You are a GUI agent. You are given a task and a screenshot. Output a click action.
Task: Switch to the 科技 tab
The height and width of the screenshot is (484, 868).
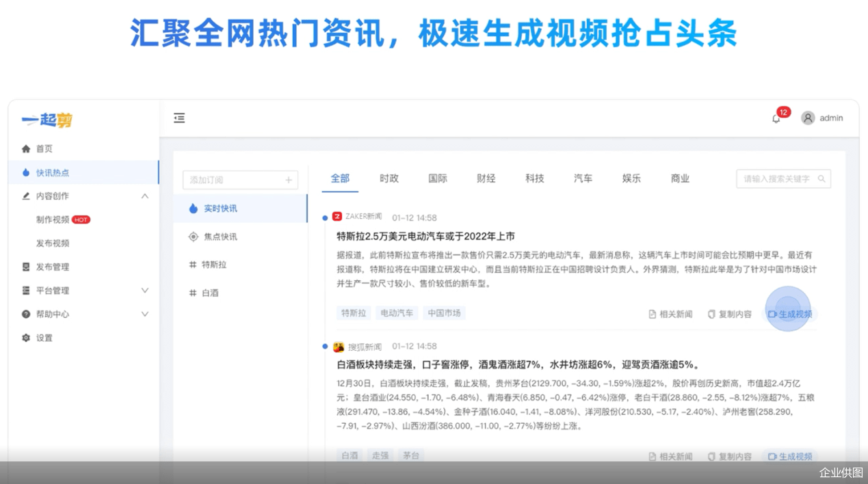[x=534, y=178]
